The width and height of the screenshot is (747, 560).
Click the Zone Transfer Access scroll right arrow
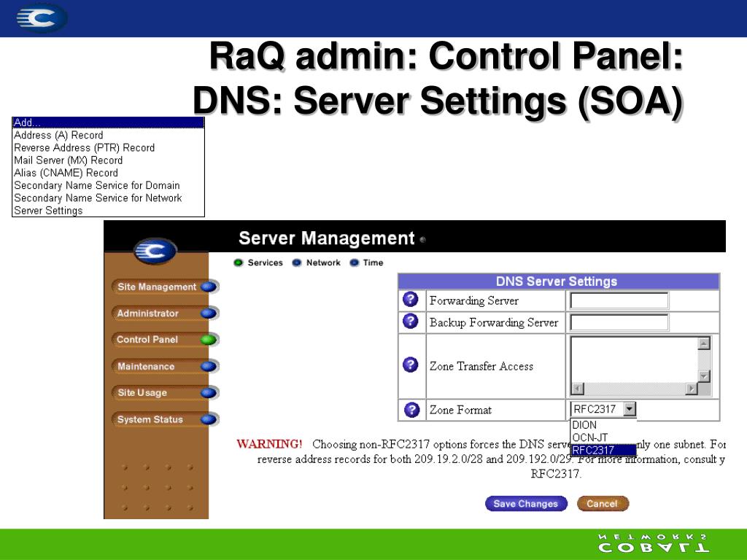(692, 389)
